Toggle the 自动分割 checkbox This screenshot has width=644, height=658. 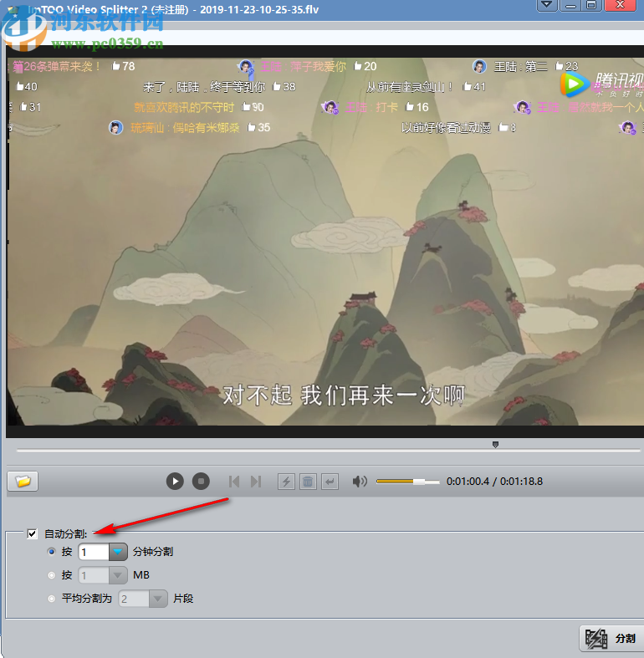click(x=32, y=533)
